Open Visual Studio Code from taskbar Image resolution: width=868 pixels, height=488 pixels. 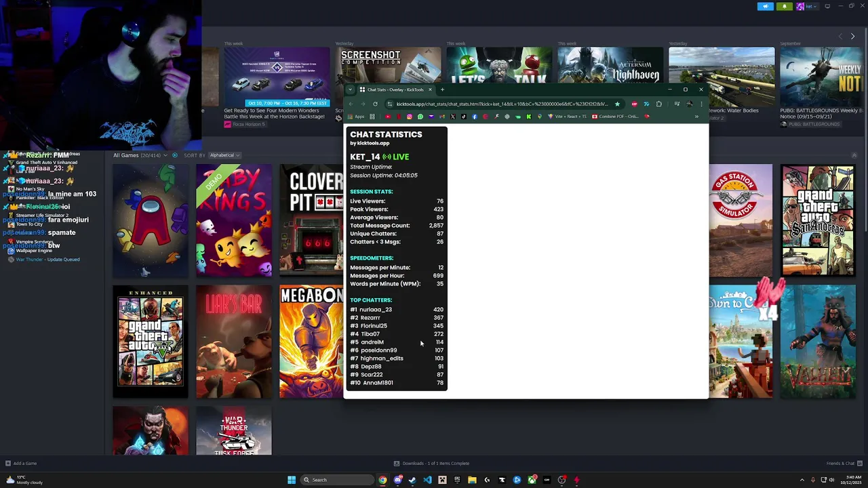pos(427,480)
